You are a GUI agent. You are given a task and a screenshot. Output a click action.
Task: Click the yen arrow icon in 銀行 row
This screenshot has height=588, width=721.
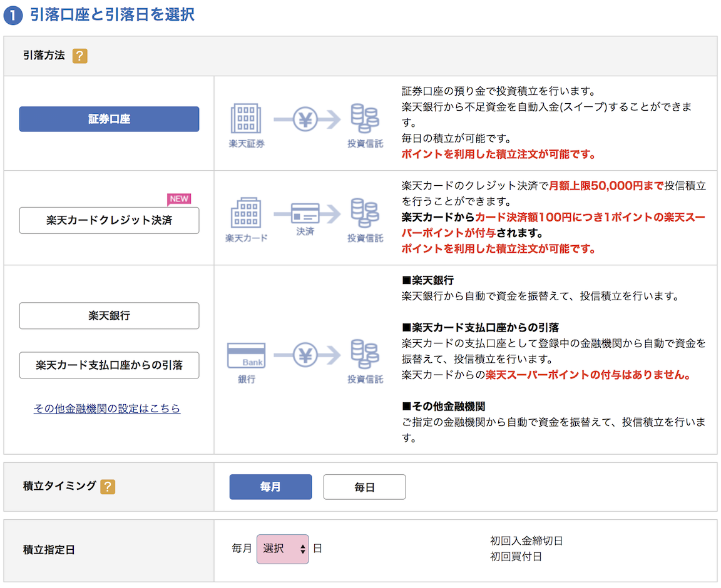tap(307, 355)
